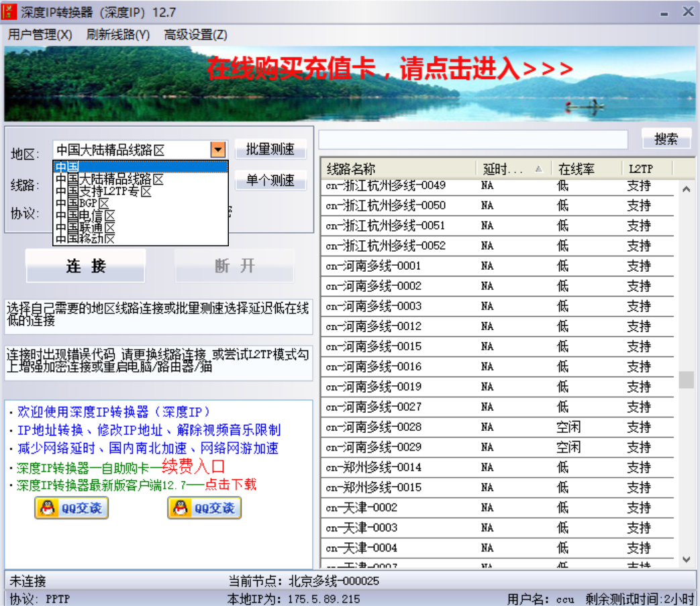Select route cn-河南多线-0028
Viewport: 700px width, 606px height.
tap(497, 427)
